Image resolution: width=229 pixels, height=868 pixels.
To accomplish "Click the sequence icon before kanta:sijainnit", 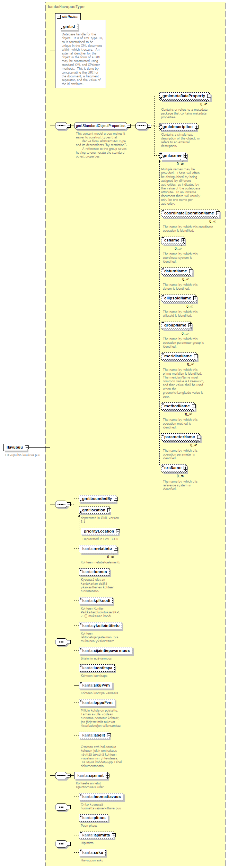I will tap(61, 775).
